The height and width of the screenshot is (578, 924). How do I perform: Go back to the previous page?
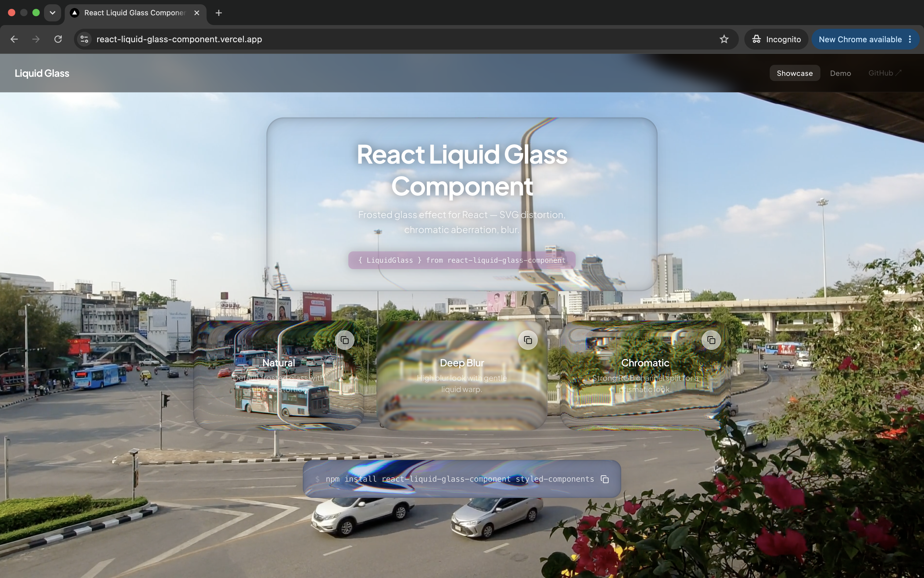tap(14, 39)
